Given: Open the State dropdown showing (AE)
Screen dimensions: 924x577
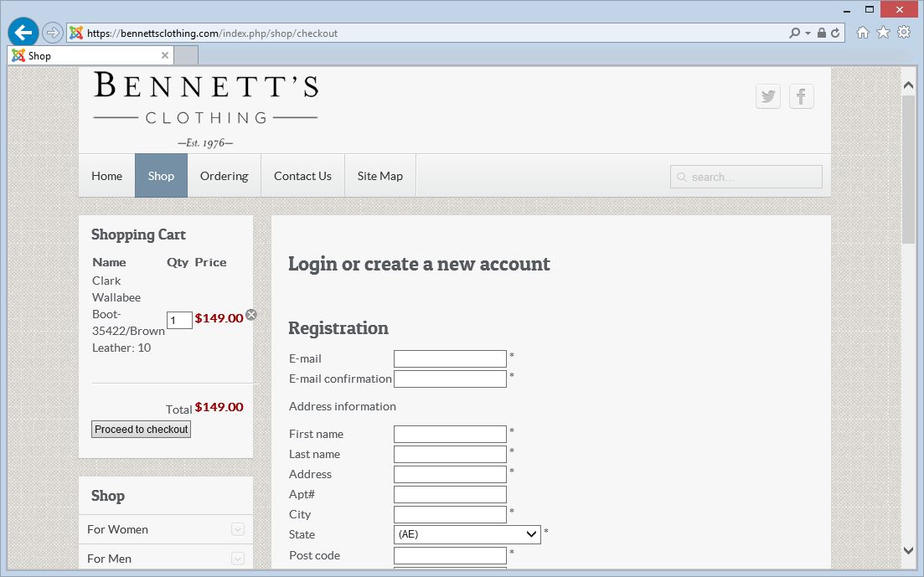Looking at the screenshot, I should tap(467, 534).
